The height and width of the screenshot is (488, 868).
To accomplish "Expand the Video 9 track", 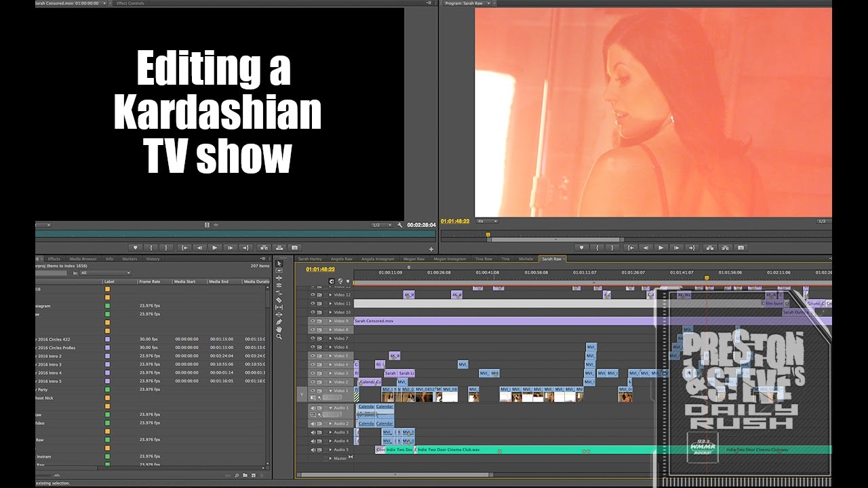I will (331, 321).
